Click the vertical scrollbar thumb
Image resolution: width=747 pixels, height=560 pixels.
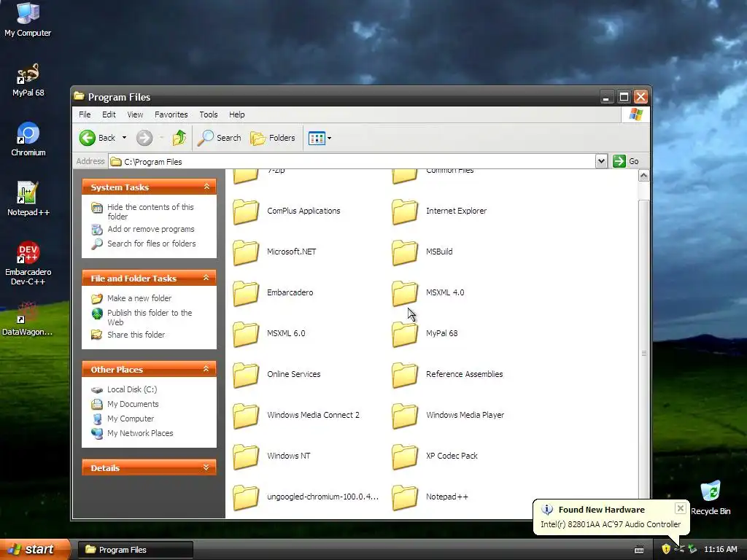643,354
